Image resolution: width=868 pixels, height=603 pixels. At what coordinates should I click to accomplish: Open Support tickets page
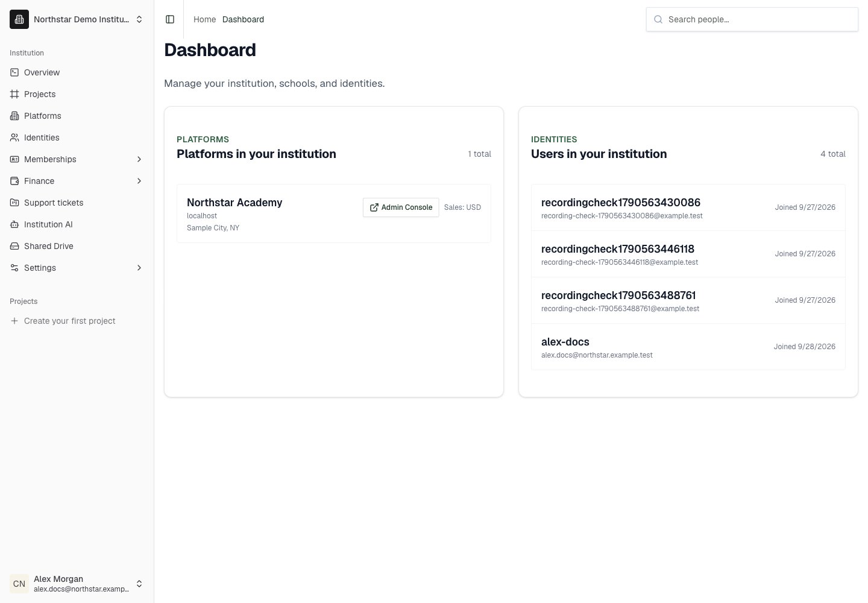(77, 203)
